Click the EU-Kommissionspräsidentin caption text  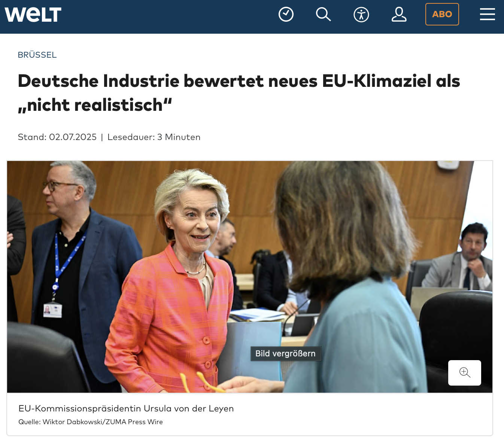pyautogui.click(x=126, y=408)
